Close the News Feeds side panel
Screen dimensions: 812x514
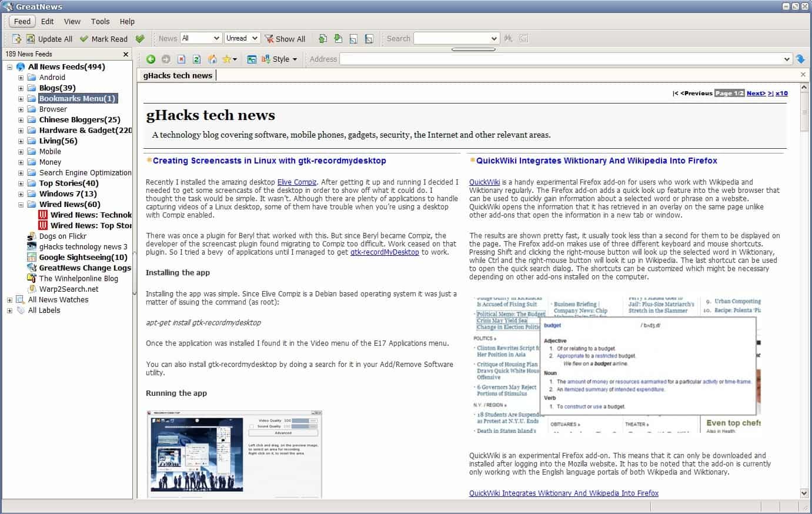(x=125, y=54)
